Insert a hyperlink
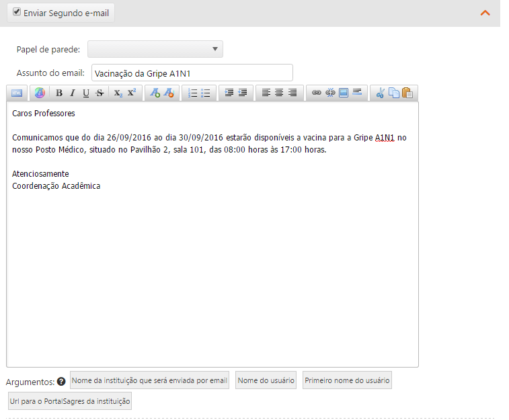 tap(317, 93)
